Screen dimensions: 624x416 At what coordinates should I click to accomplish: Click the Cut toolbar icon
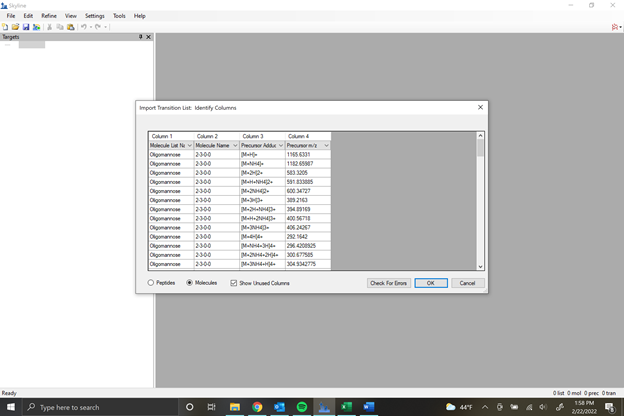pos(49,27)
